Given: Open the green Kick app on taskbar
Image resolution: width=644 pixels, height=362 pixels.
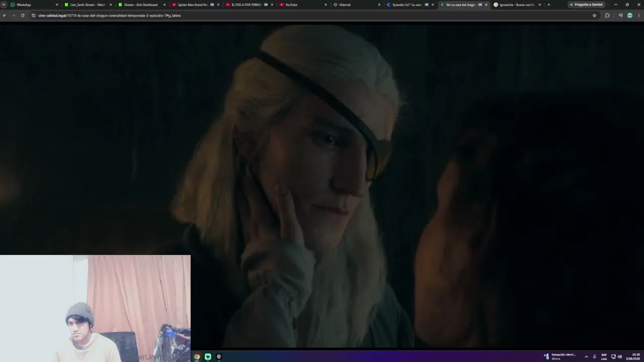Looking at the screenshot, I should [x=208, y=356].
